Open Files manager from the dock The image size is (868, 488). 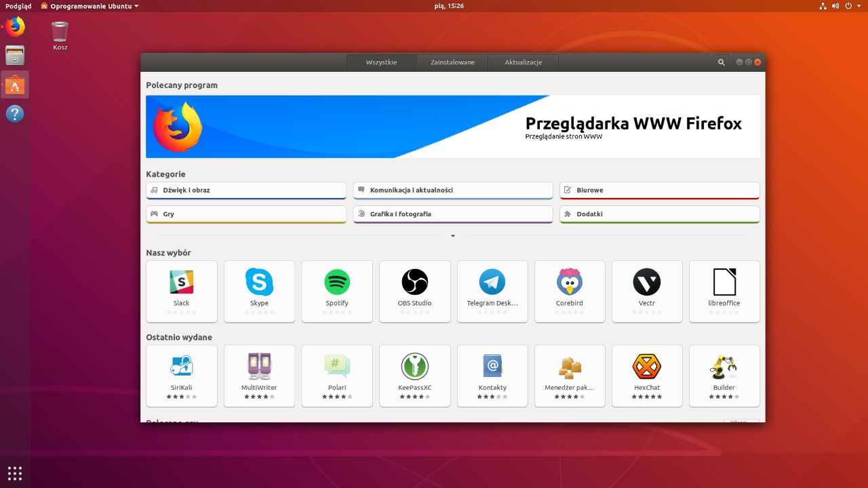tap(15, 56)
